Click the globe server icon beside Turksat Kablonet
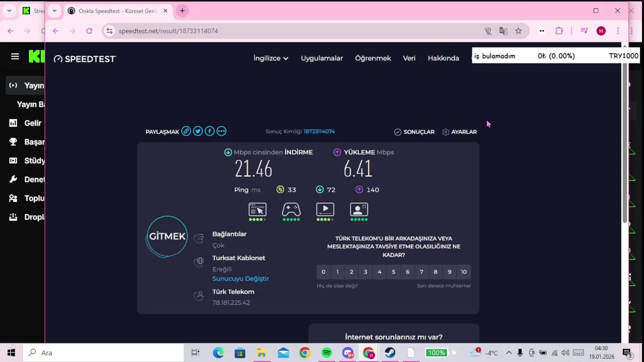Image resolution: width=644 pixels, height=362 pixels. (x=200, y=261)
